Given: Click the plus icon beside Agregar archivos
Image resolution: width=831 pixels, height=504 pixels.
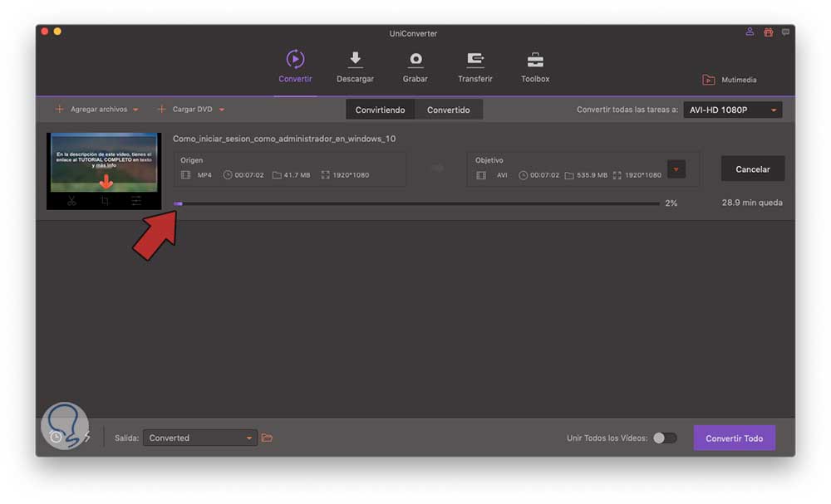Looking at the screenshot, I should [59, 109].
